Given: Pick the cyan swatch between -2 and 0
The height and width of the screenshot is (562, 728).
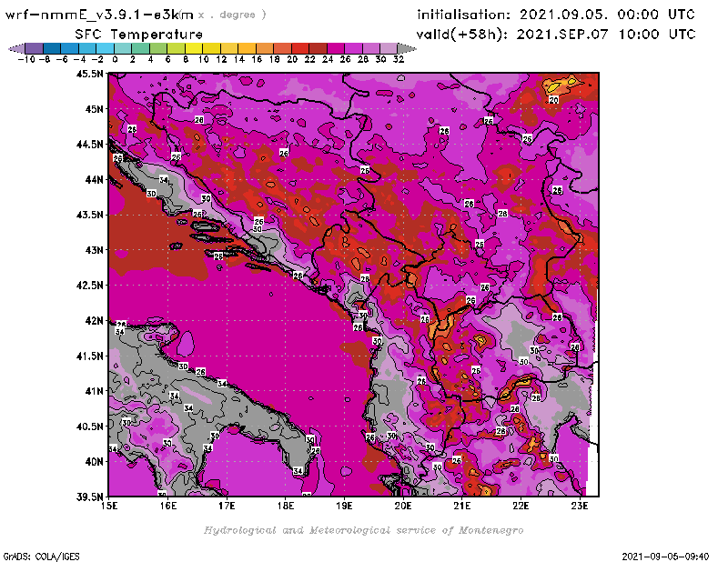Looking at the screenshot, I should [106, 48].
